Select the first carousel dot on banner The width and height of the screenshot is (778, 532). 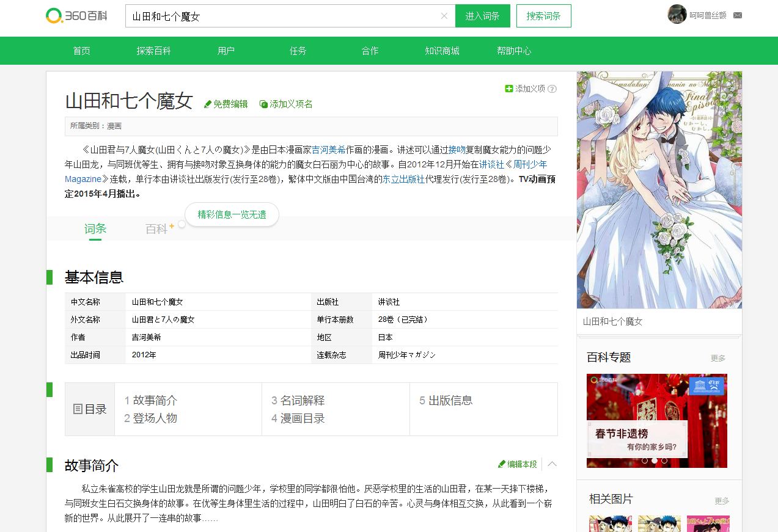point(644,461)
